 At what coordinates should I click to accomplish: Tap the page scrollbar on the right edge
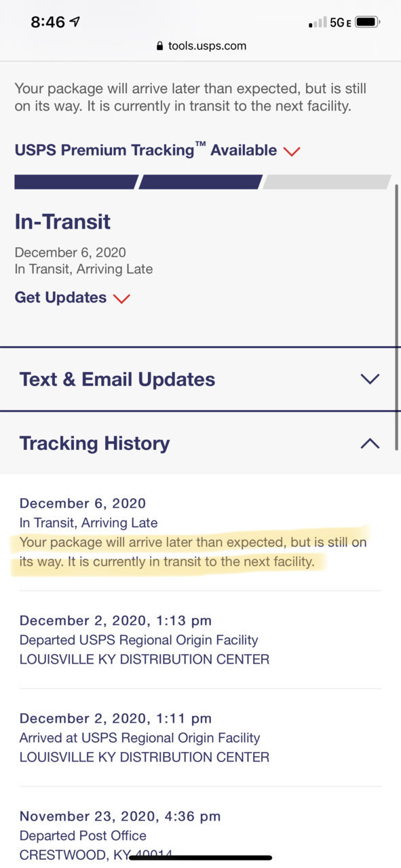point(397,312)
